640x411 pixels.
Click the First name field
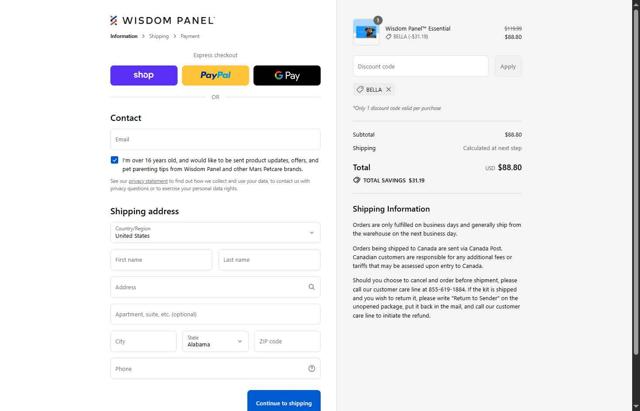pyautogui.click(x=161, y=260)
